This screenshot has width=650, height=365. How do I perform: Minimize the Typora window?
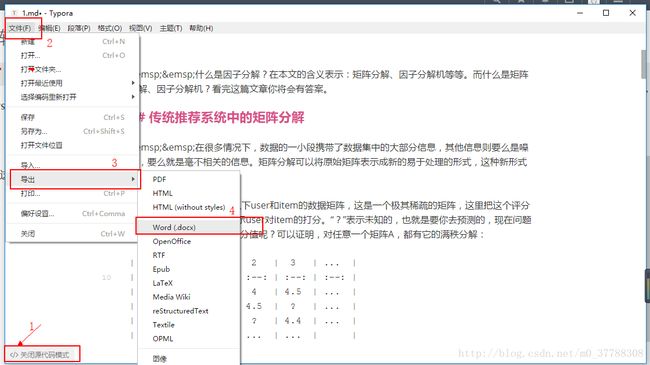580,13
